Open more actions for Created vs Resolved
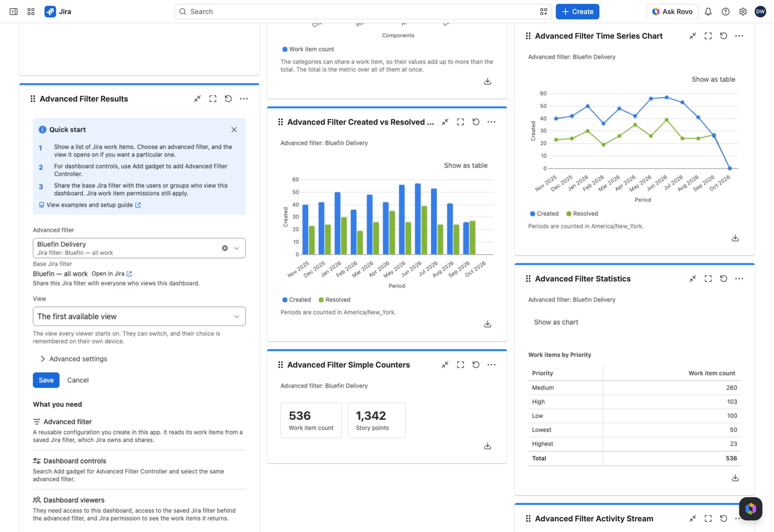This screenshot has width=774, height=532. point(491,122)
